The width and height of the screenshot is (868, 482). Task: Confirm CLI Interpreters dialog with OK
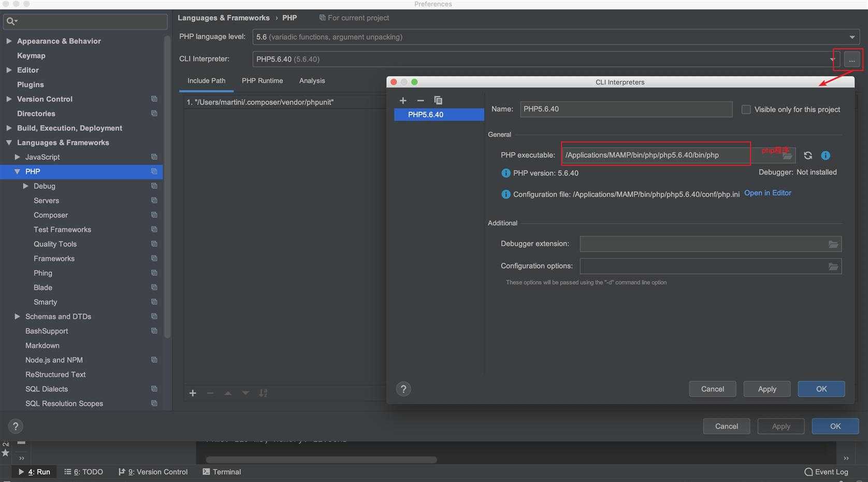[x=821, y=389]
